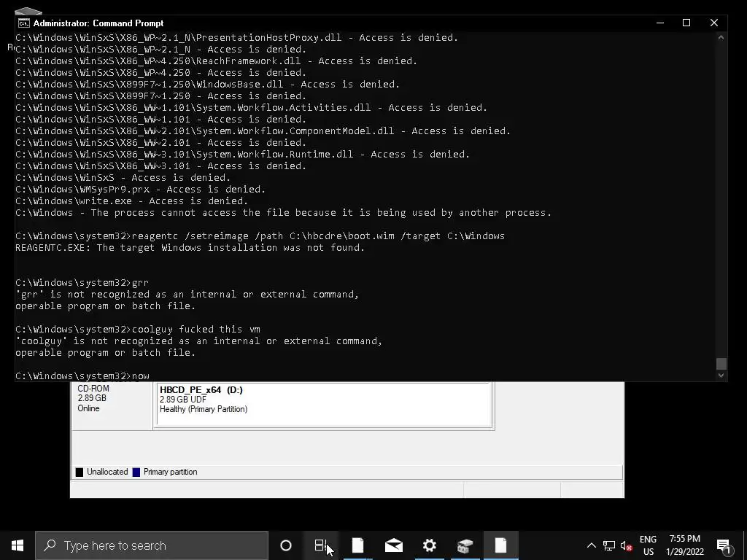Minimize the Command Prompt window

[660, 23]
